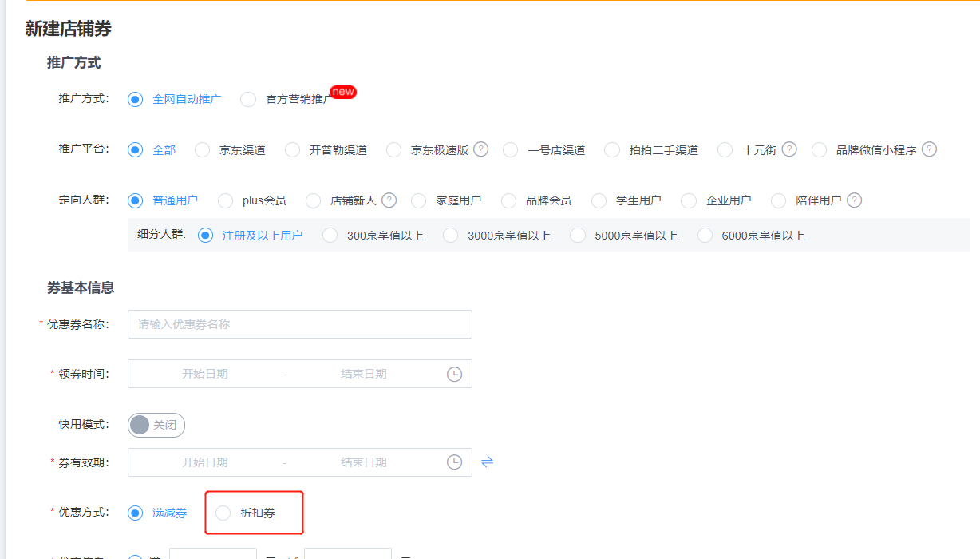Click the 优惠券名称 input field
Viewport: 980px width, 559px height.
tap(299, 323)
